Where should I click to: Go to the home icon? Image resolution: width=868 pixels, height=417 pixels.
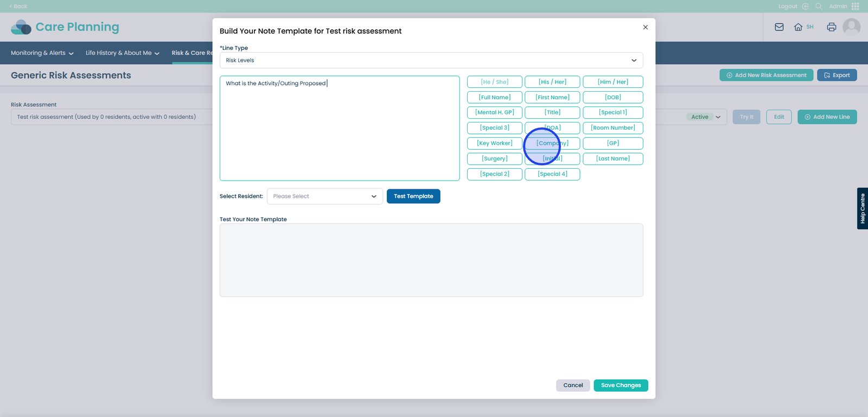click(x=798, y=27)
